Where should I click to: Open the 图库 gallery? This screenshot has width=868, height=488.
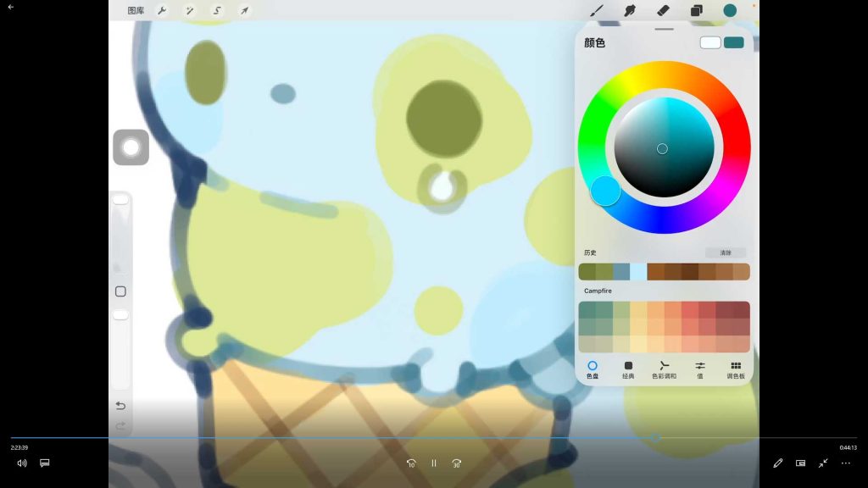click(136, 10)
